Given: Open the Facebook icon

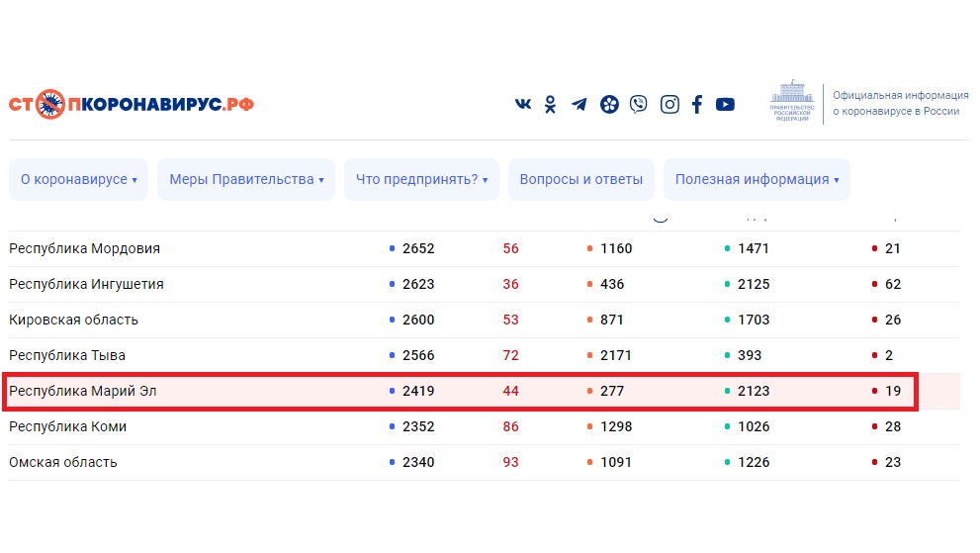Looking at the screenshot, I should click(x=697, y=104).
